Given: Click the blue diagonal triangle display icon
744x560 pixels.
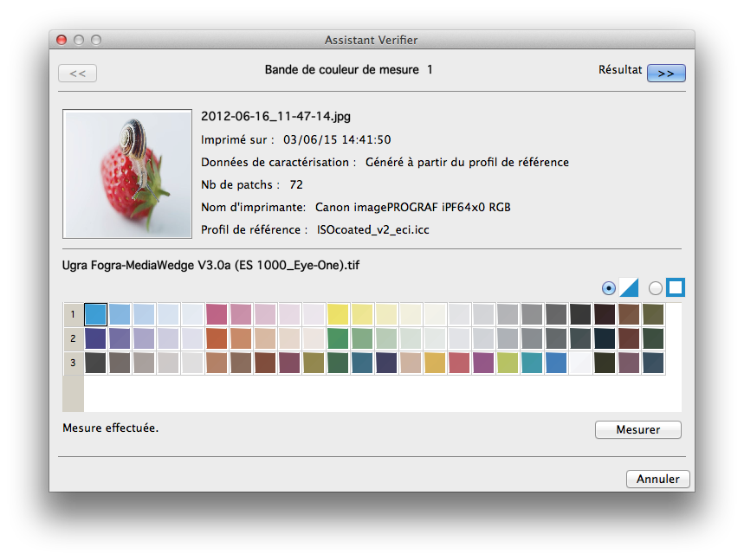Looking at the screenshot, I should (629, 288).
